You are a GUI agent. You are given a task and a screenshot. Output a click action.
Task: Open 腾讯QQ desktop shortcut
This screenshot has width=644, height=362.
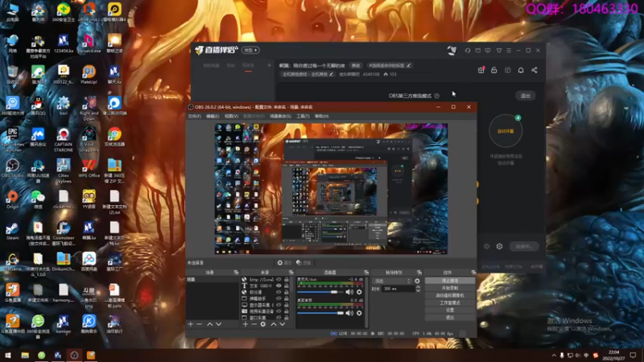click(38, 106)
